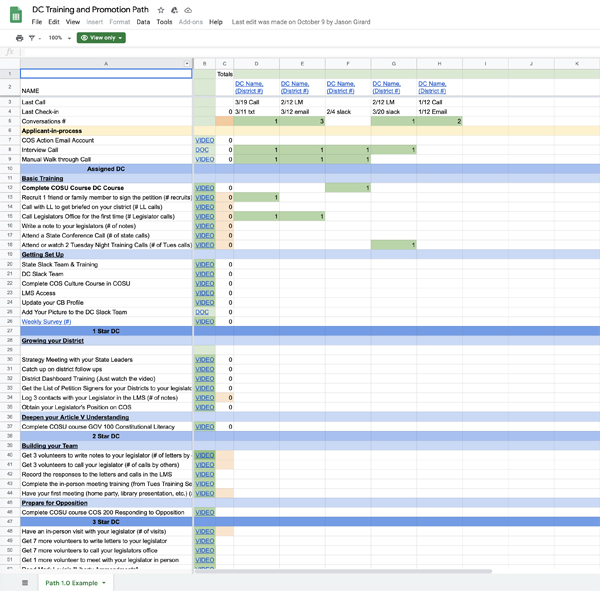This screenshot has height=600, width=600.
Task: Open the Data menu
Action: (x=143, y=21)
